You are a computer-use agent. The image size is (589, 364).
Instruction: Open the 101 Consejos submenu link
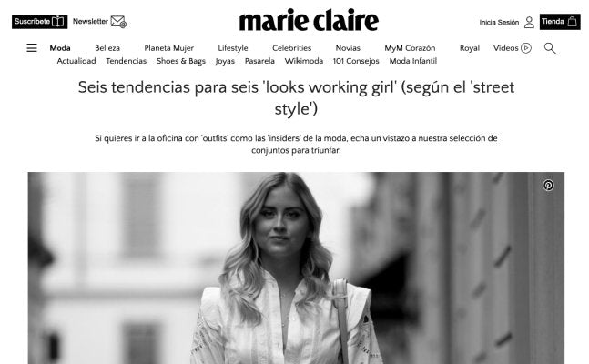click(x=356, y=61)
